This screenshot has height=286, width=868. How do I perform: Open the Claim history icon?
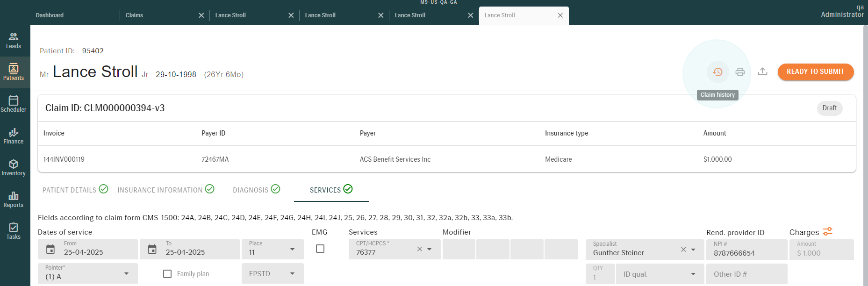coord(717,72)
